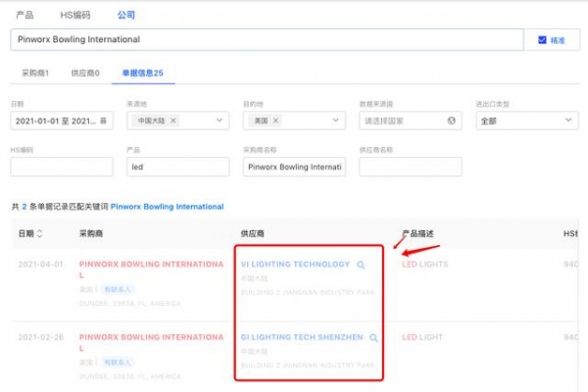This screenshot has width=588, height=392.
Task: Remove the 中国大陆 origin tag
Action: pos(173,121)
